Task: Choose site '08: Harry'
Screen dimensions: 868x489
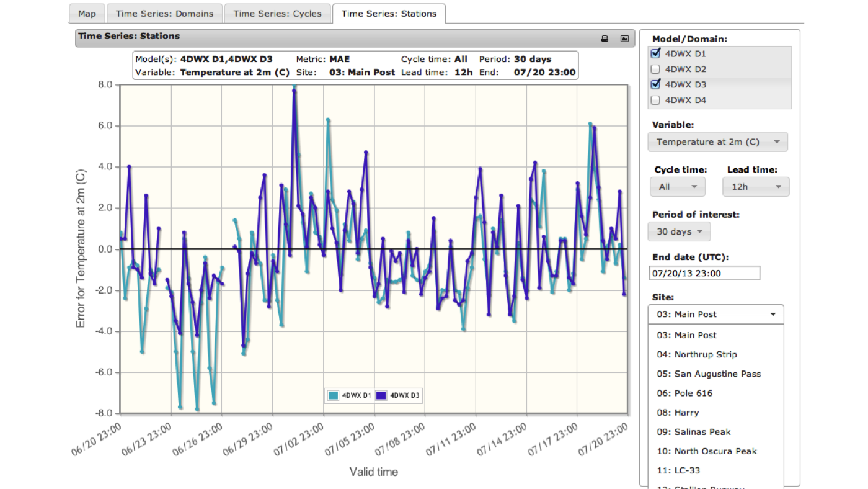Action: click(x=715, y=412)
